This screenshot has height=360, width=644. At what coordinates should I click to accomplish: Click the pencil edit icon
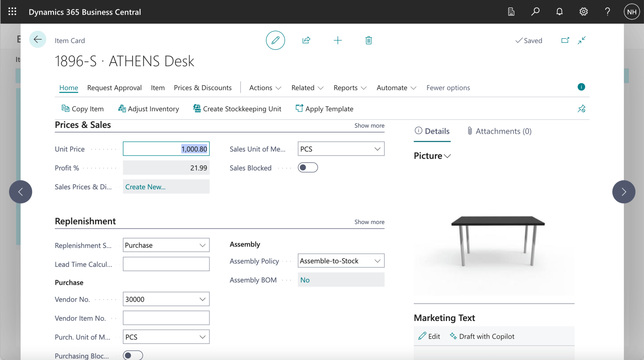tap(275, 40)
